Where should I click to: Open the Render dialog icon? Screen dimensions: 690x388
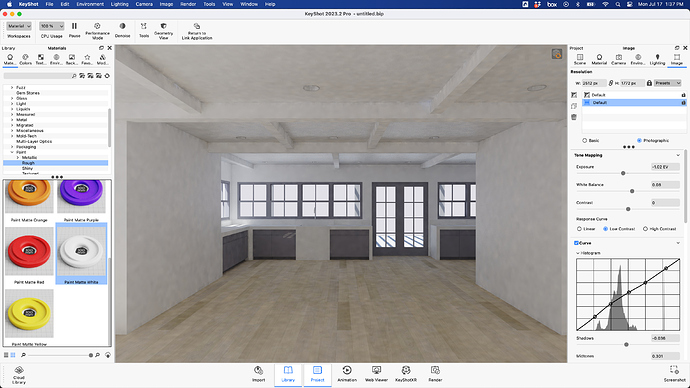435,374
